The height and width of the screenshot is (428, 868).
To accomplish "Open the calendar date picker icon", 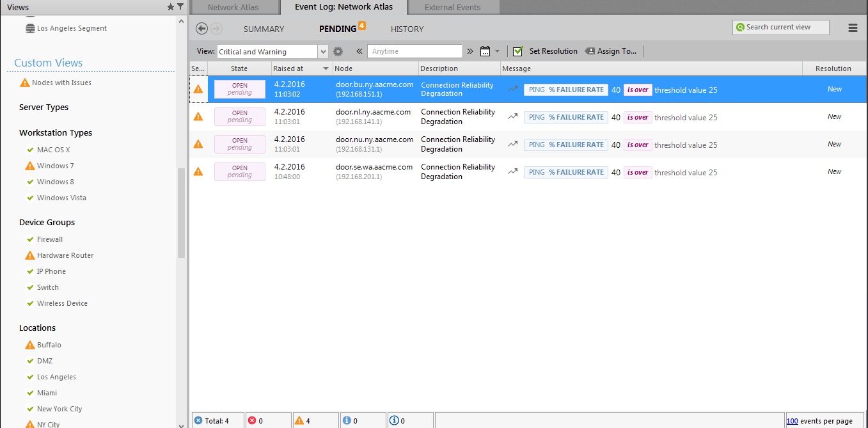I will coord(484,51).
